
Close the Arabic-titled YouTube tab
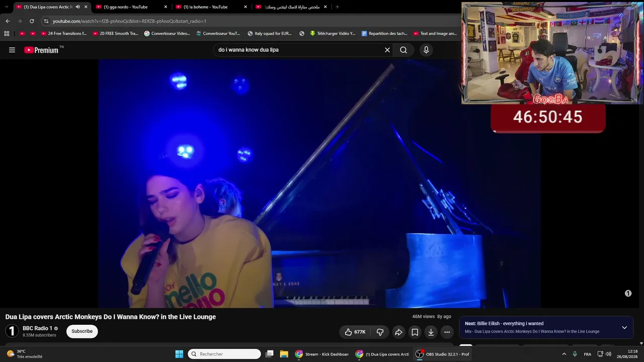(325, 7)
